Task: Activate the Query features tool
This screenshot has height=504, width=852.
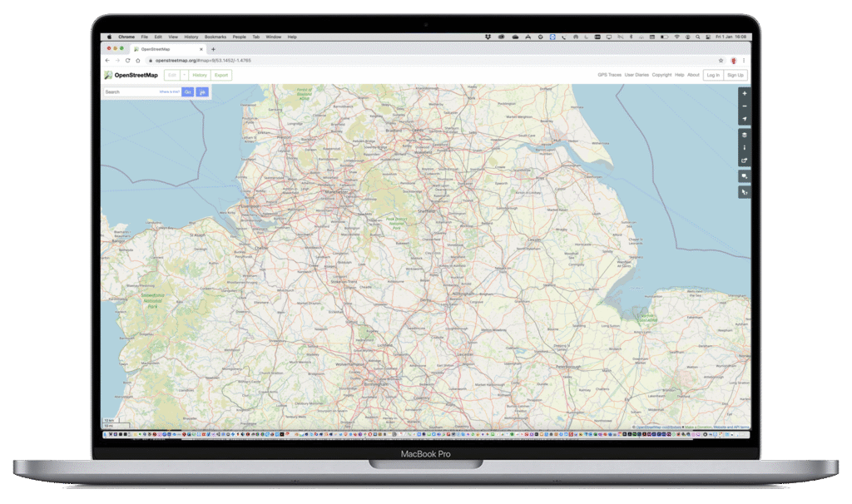Action: 745,192
